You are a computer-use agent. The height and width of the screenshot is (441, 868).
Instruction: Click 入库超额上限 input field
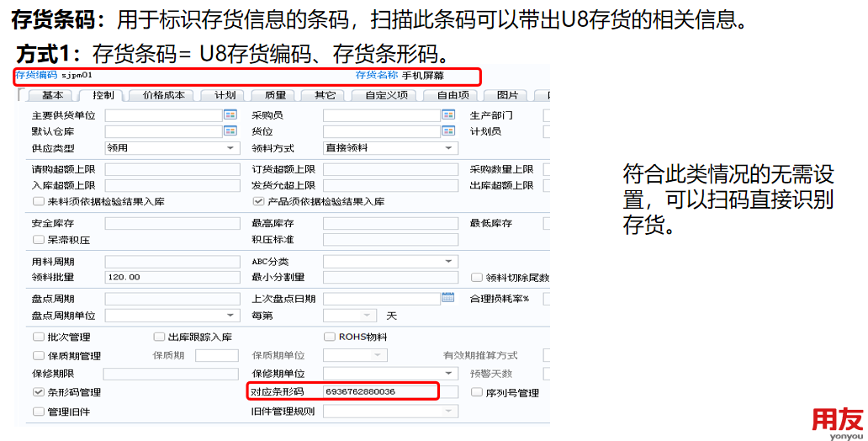tap(172, 186)
